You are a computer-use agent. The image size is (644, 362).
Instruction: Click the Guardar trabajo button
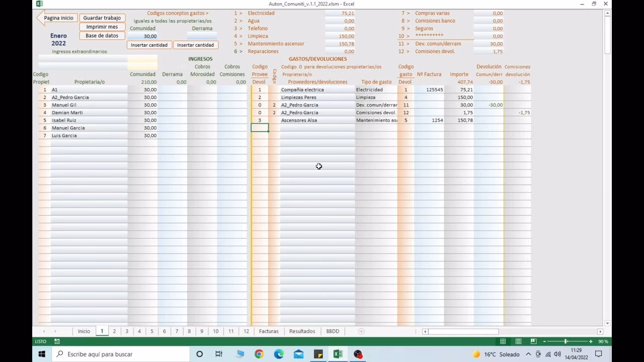(102, 18)
